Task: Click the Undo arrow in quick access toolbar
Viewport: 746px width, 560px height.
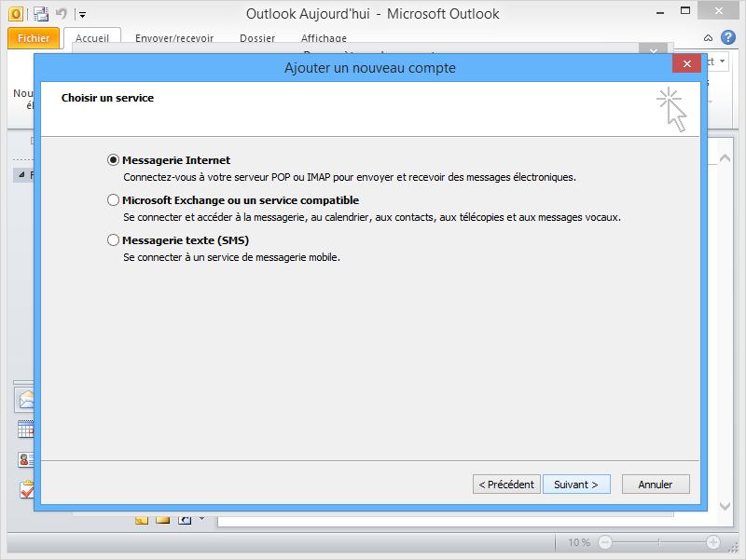Action: 61,14
